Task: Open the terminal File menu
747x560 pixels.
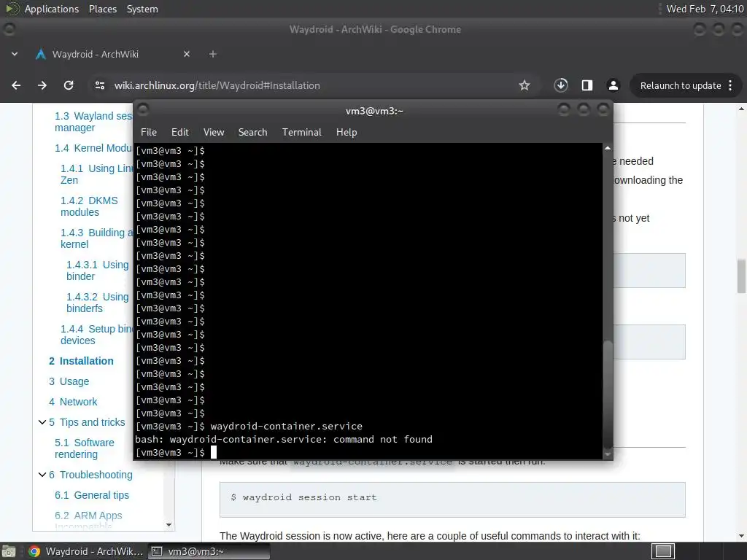Action: point(149,133)
